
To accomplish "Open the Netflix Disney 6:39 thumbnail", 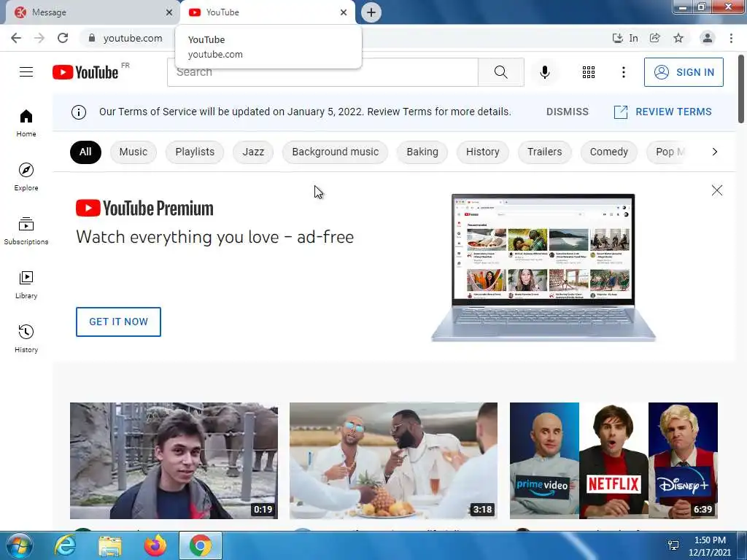I will [614, 461].
